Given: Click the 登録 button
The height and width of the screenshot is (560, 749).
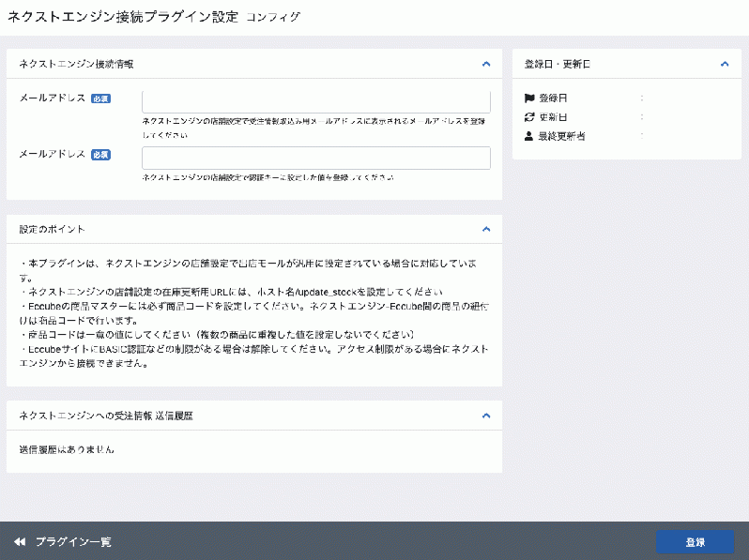Looking at the screenshot, I should (x=695, y=542).
